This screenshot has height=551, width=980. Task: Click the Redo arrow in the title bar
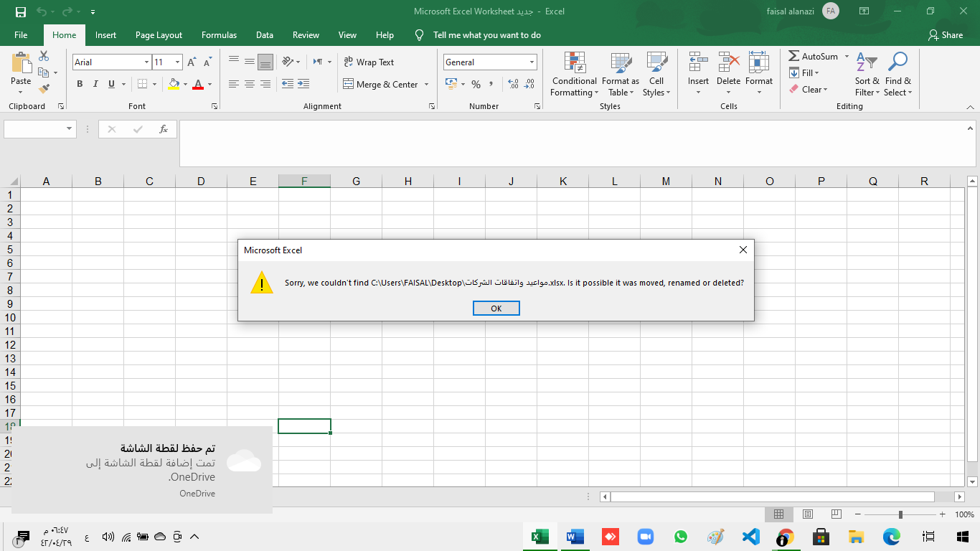pos(67,11)
